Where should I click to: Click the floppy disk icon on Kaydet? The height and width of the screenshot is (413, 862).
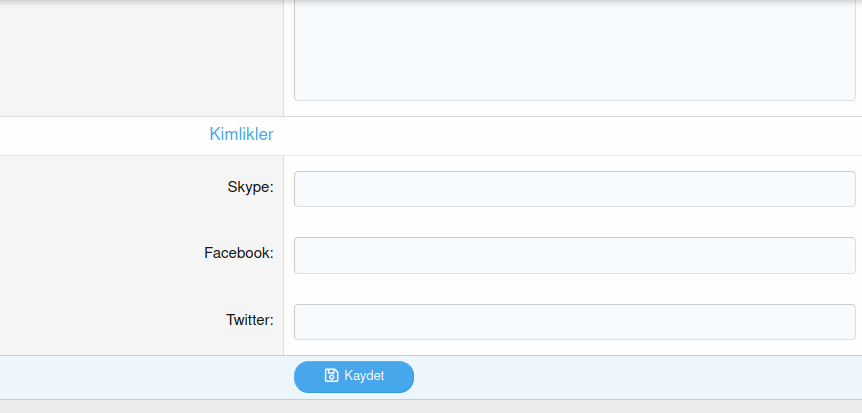click(x=332, y=376)
